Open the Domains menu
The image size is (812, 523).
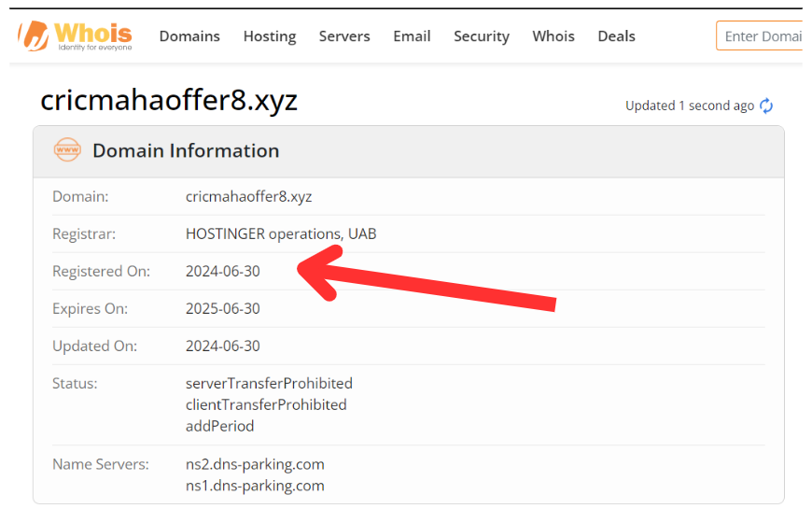[189, 36]
